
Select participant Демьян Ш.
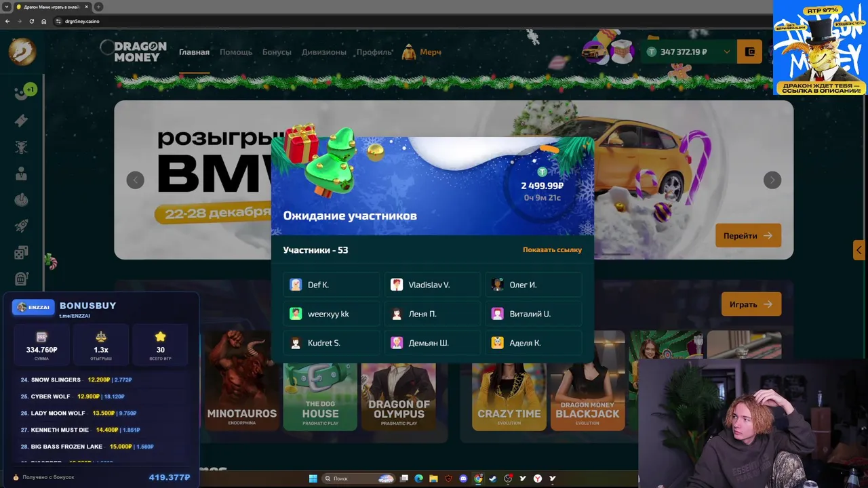433,343
